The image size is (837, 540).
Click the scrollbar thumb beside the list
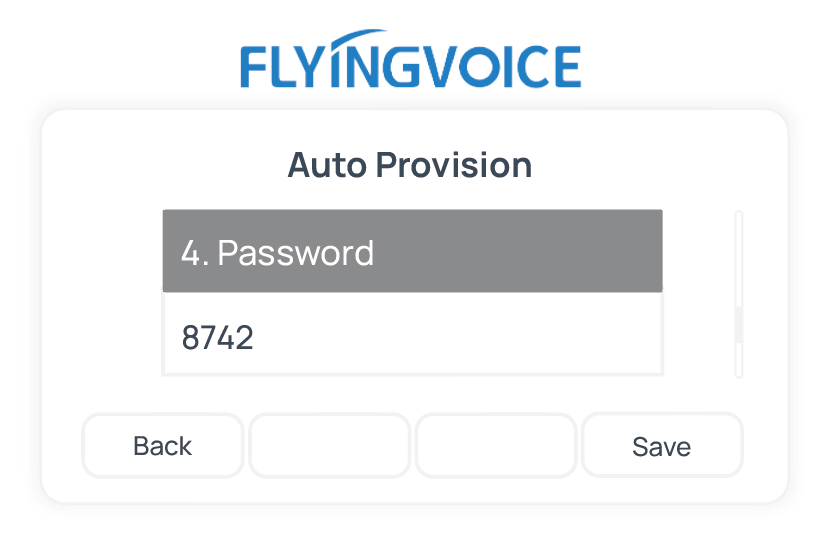coord(739,325)
